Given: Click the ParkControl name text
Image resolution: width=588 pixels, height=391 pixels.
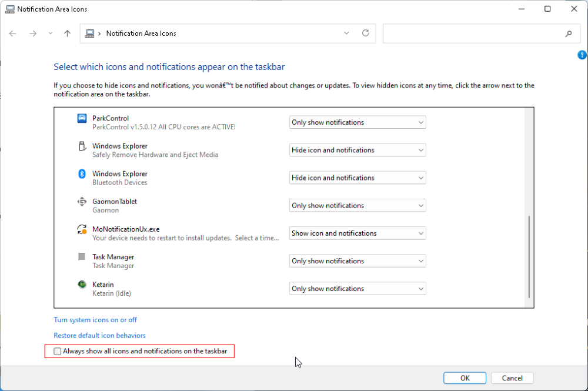Looking at the screenshot, I should [x=111, y=118].
